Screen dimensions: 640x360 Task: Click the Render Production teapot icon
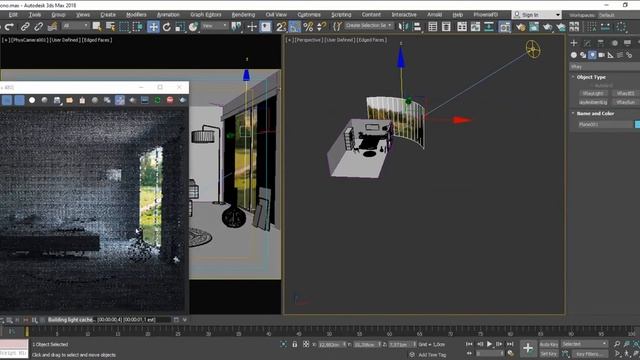pyautogui.click(x=547, y=27)
